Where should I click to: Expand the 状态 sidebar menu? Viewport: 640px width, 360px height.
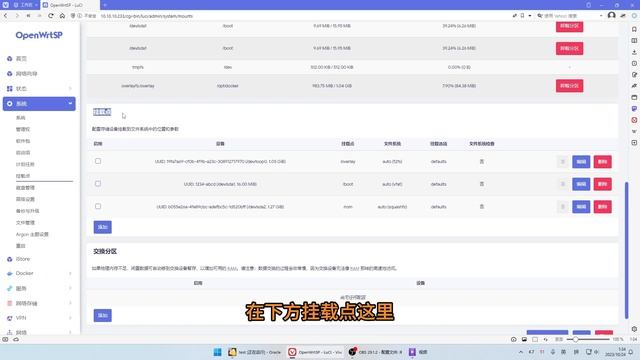tap(39, 89)
